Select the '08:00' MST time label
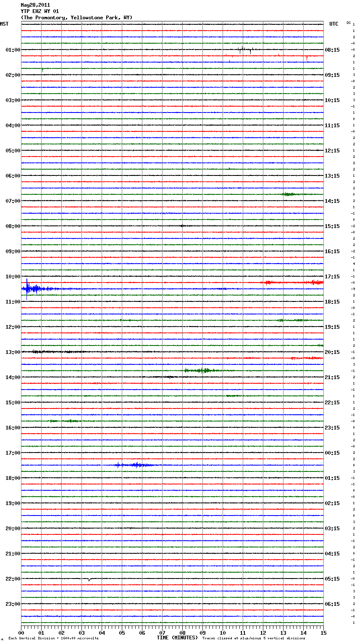 (x=13, y=226)
